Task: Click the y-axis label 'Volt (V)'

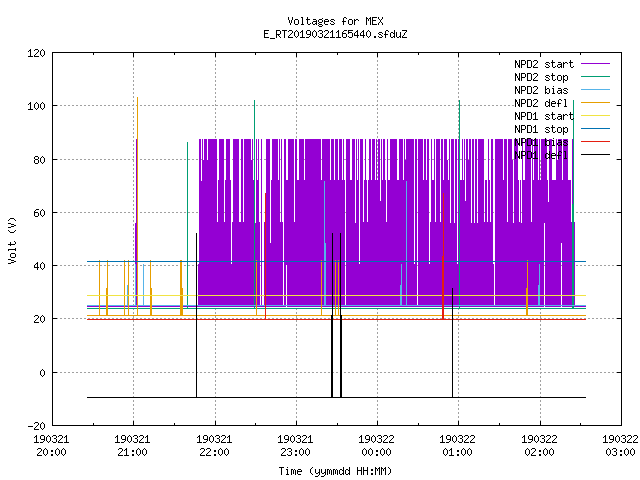Action: click(13, 241)
